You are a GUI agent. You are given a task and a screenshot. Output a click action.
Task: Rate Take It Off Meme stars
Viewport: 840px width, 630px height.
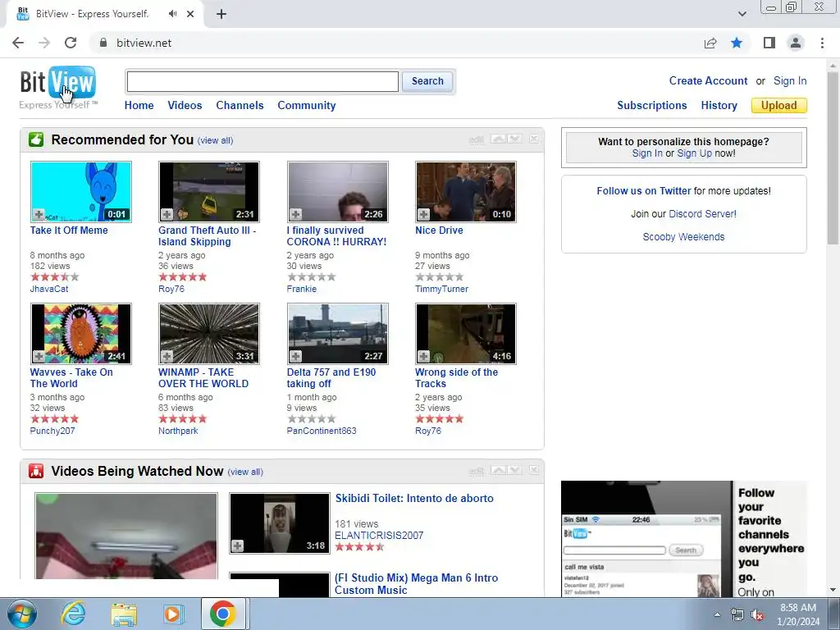click(x=55, y=277)
